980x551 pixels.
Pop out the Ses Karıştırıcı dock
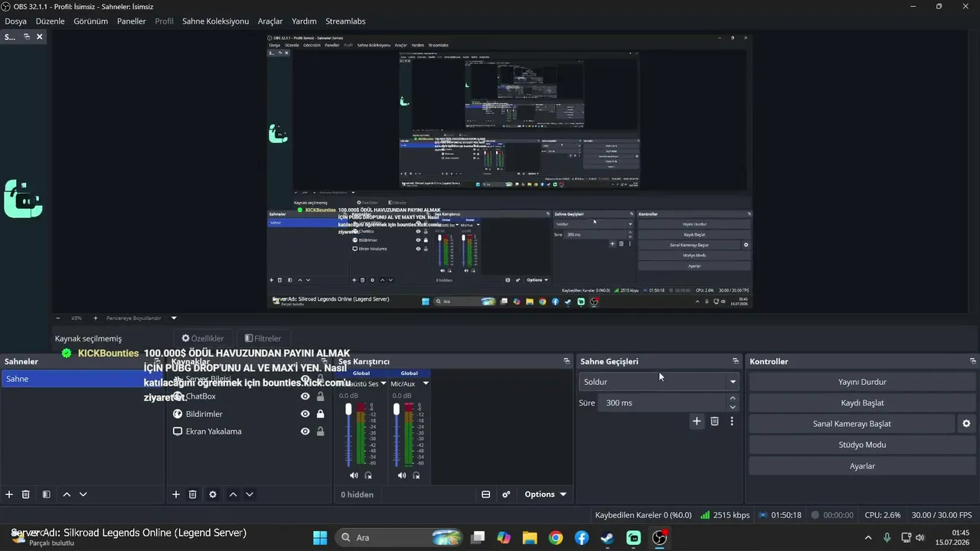click(x=567, y=361)
